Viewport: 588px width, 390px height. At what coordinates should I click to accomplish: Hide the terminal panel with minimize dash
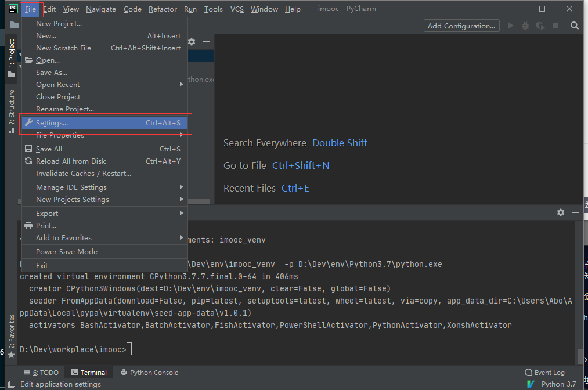(x=575, y=212)
